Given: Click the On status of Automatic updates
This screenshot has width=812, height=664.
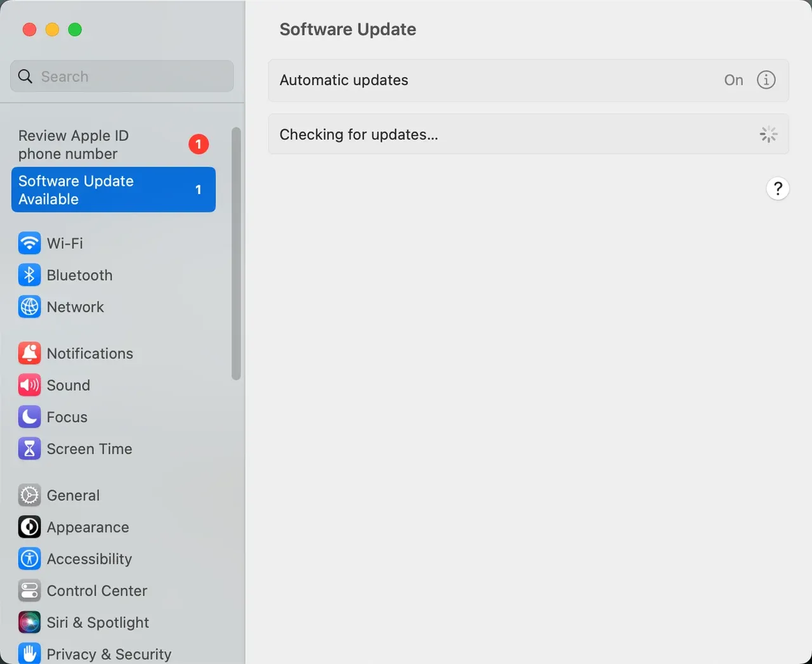Looking at the screenshot, I should coord(733,80).
